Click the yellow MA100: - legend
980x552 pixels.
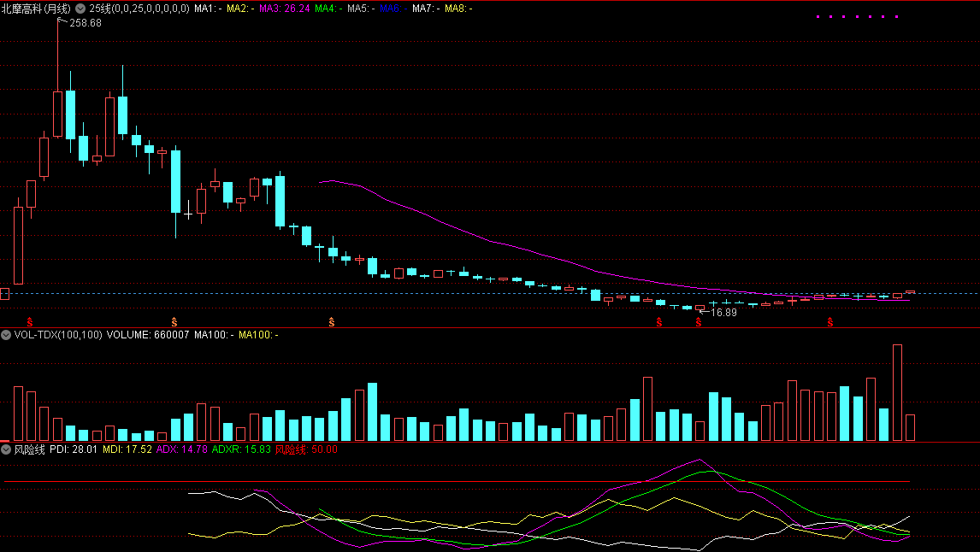coord(259,335)
